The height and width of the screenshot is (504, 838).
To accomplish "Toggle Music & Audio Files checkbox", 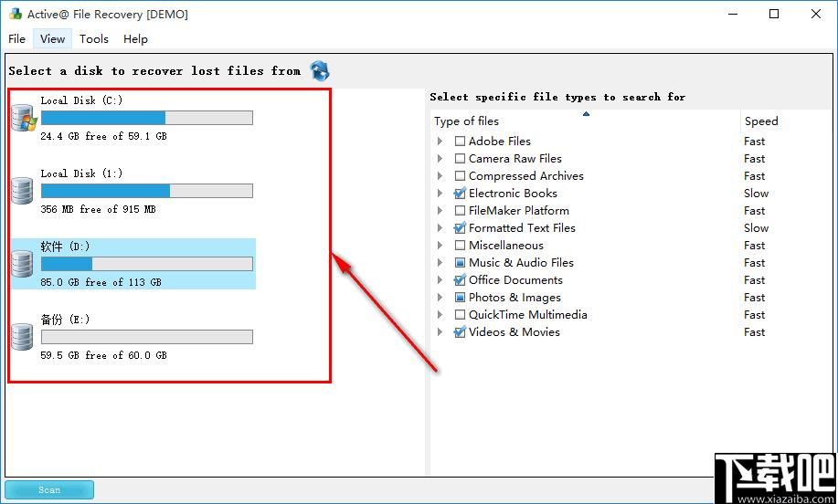I will [460, 263].
